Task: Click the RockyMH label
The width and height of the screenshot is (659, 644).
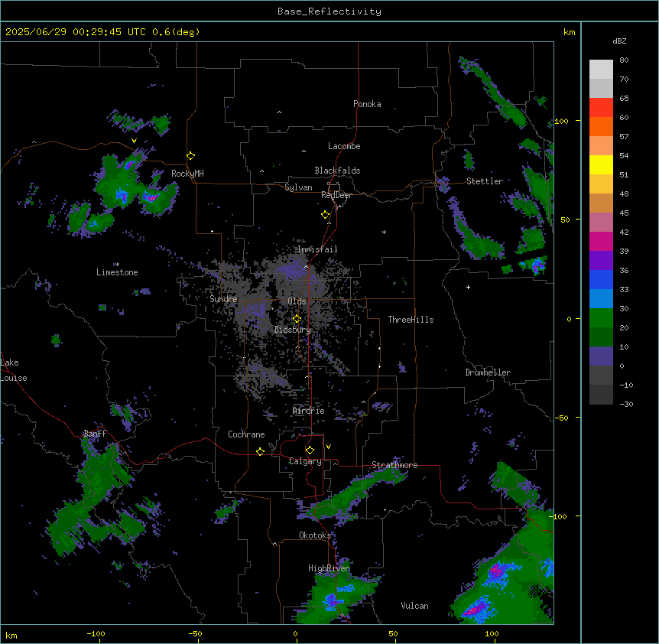Action: tap(187, 174)
